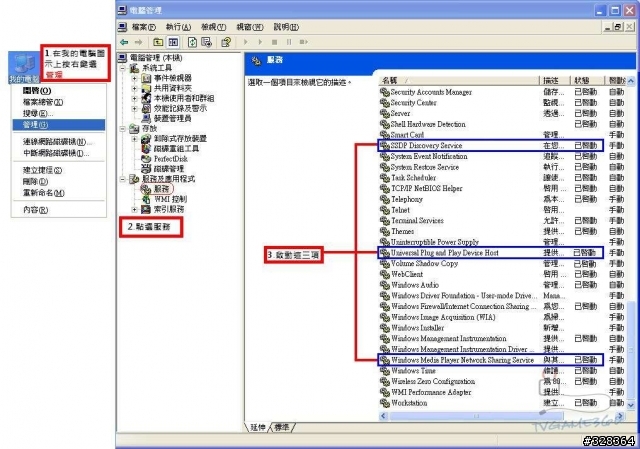Select the SSDP Discovery Service row
640x449 pixels.
[491, 145]
